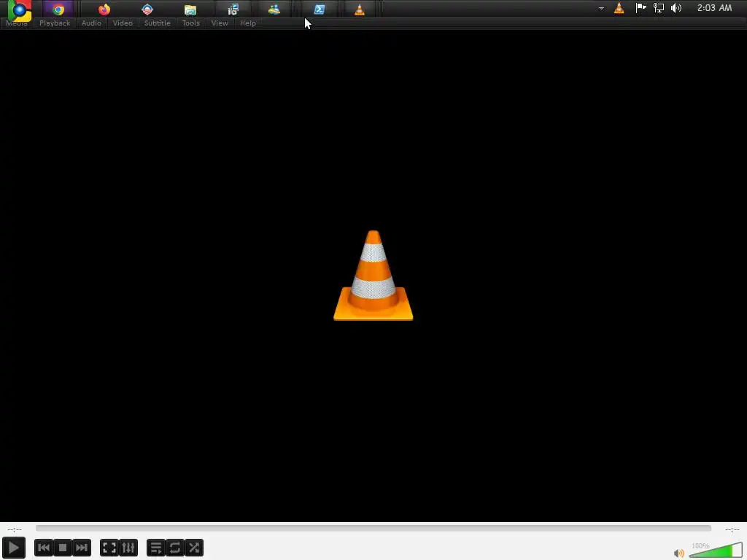The height and width of the screenshot is (560, 747).
Task: Show the playlist view
Action: point(156,548)
